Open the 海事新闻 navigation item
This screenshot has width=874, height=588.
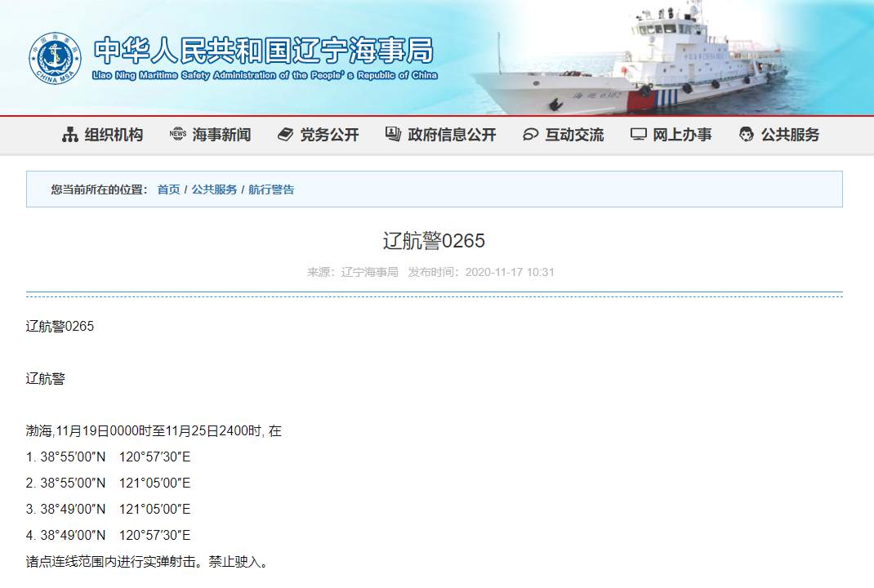221,135
